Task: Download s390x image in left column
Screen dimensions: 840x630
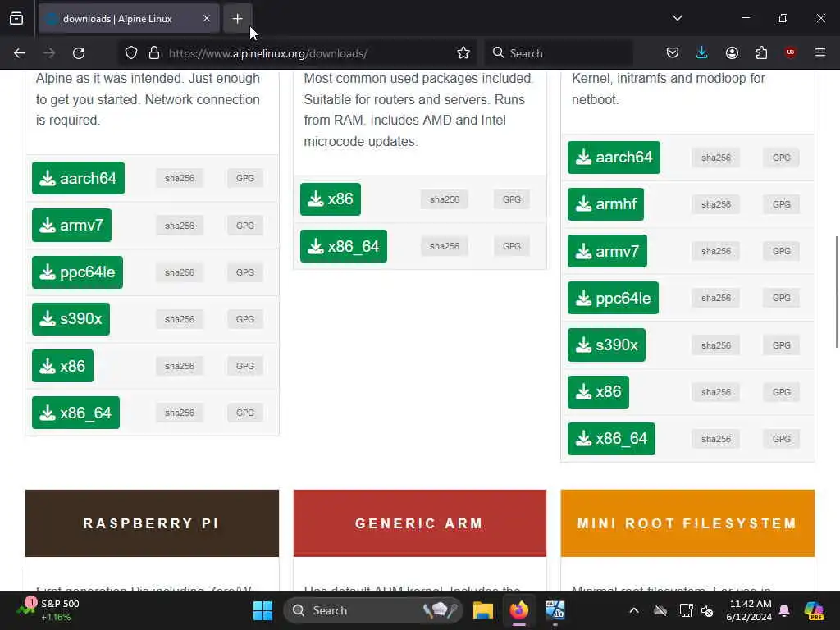Action: pyautogui.click(x=71, y=319)
